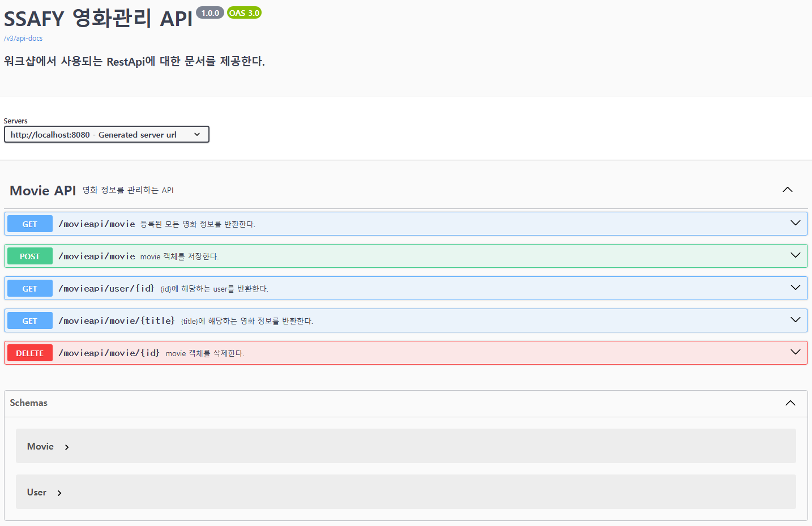Click the 1.0.0 version badge
The width and height of the screenshot is (812, 526).
point(210,12)
